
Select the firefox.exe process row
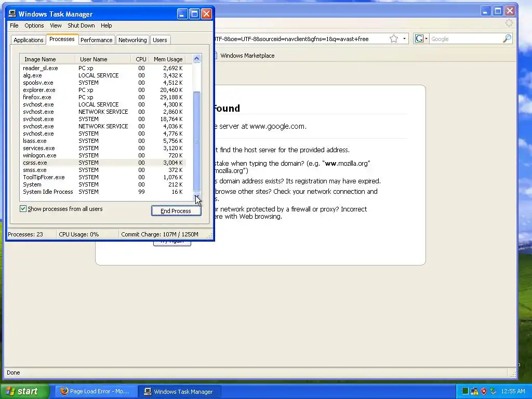tap(103, 97)
